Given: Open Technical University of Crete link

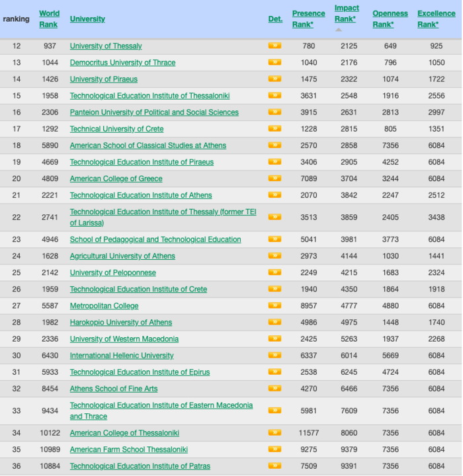Looking at the screenshot, I should [116, 129].
